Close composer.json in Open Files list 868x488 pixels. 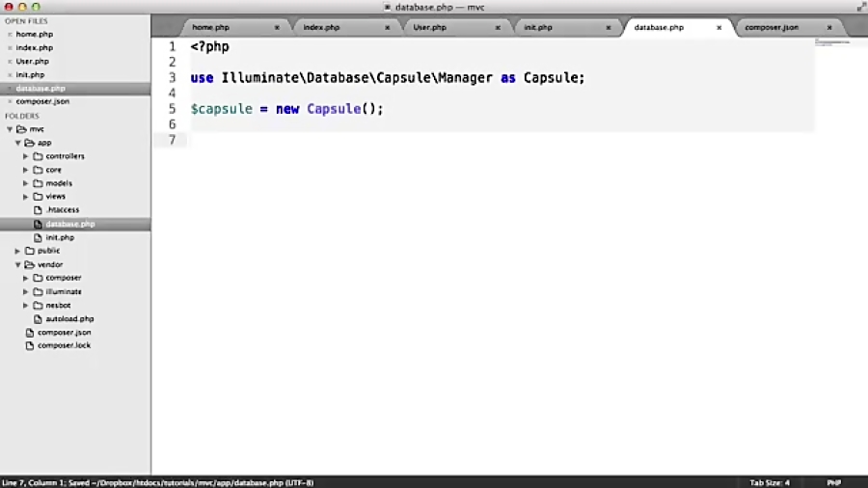click(10, 102)
